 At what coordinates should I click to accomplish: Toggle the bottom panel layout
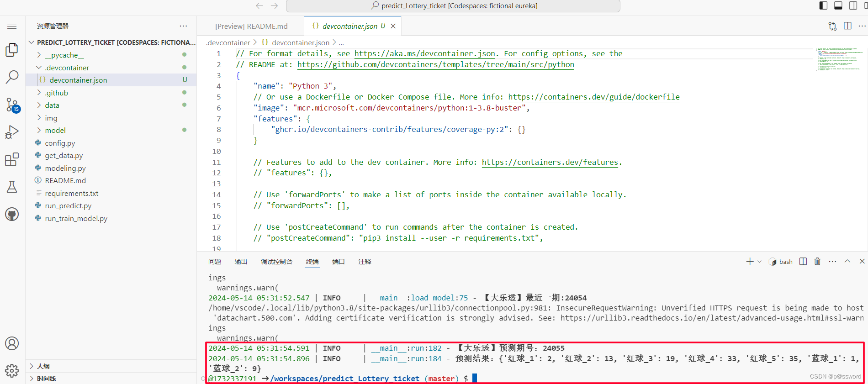(838, 5)
